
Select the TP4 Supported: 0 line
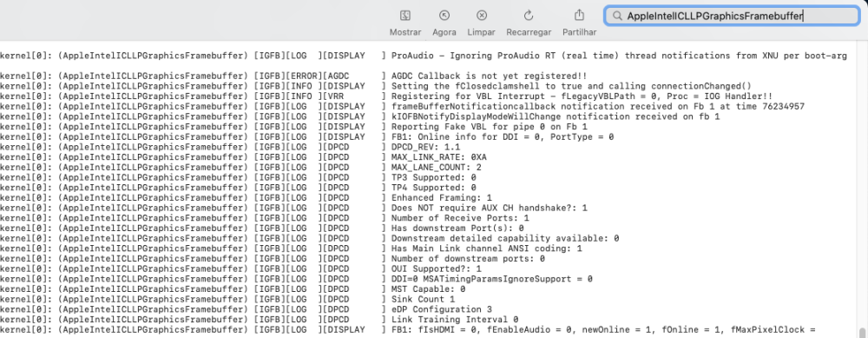coord(238,188)
